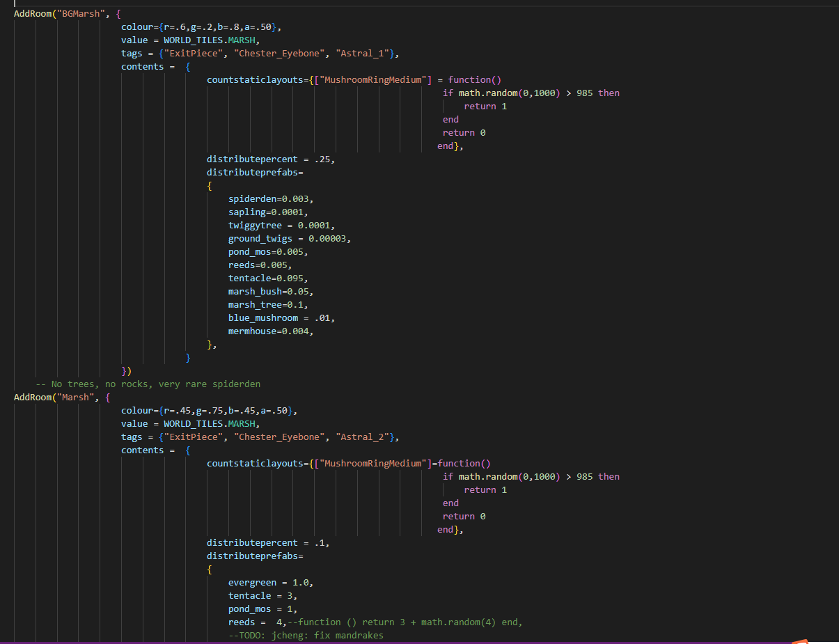Click the "Astral_2" tag string
This screenshot has width=839, height=644.
pyautogui.click(x=363, y=437)
